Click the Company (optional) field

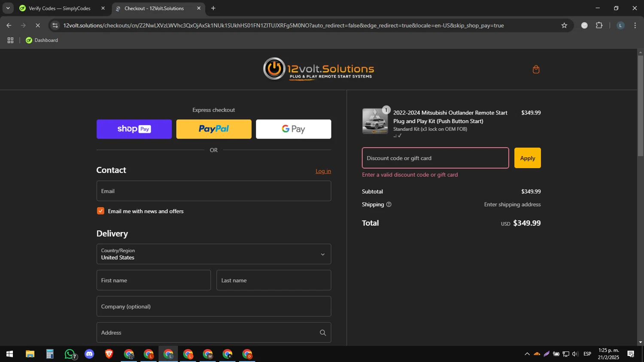(214, 306)
